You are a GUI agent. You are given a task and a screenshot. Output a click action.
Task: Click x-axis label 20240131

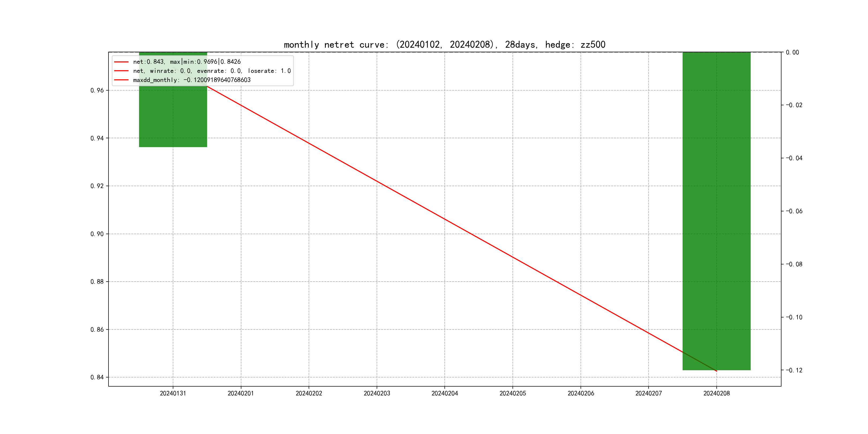click(x=173, y=393)
